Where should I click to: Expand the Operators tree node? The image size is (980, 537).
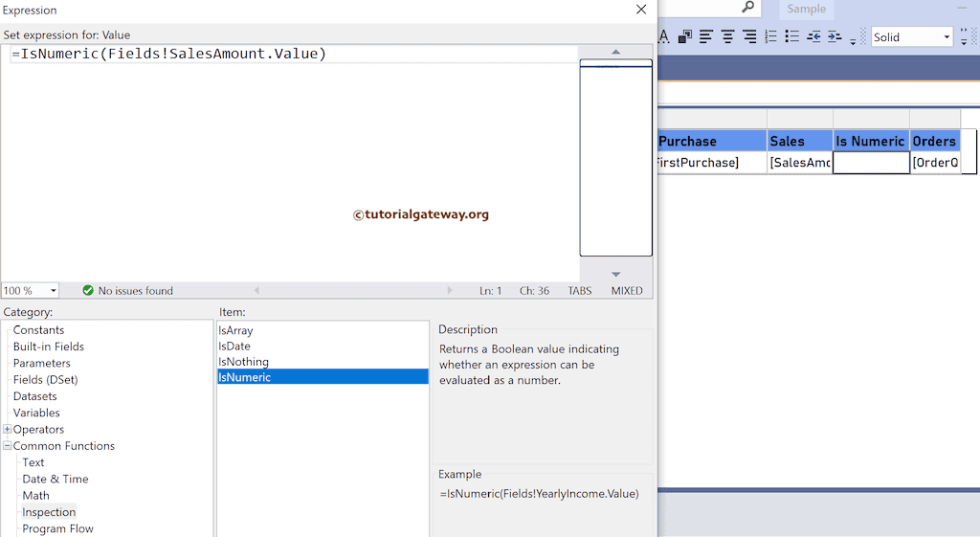[7, 429]
